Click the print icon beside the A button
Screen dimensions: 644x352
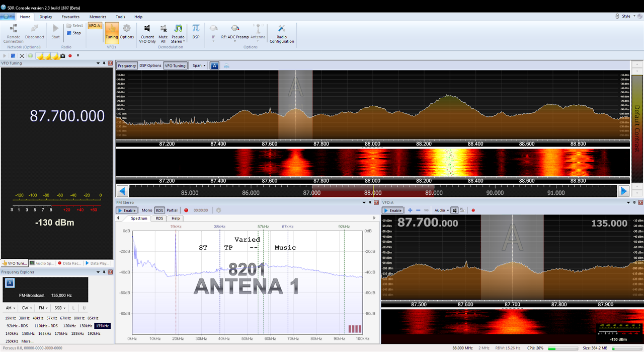click(x=226, y=65)
